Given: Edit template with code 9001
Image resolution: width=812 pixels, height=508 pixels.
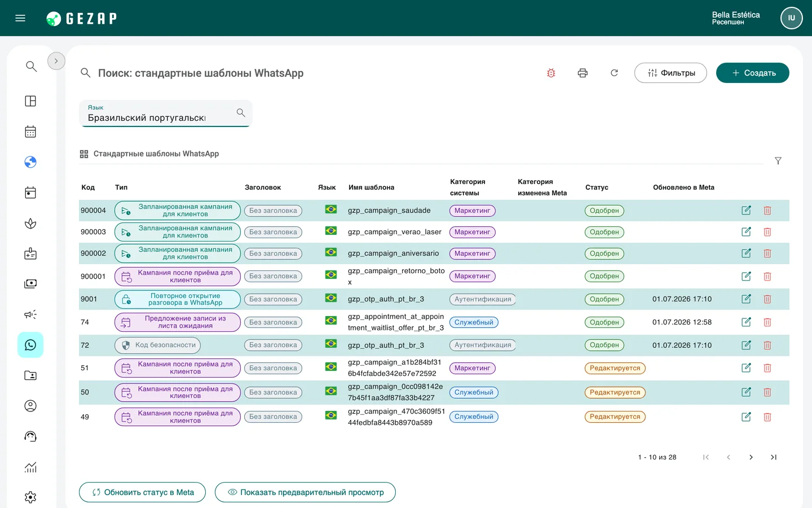Looking at the screenshot, I should 746,299.
